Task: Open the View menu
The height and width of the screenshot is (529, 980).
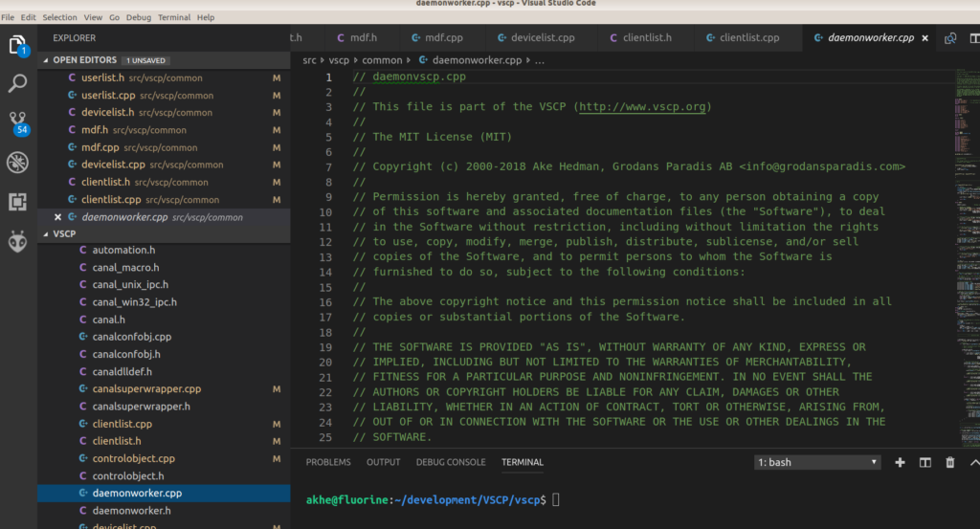Action: coord(93,17)
